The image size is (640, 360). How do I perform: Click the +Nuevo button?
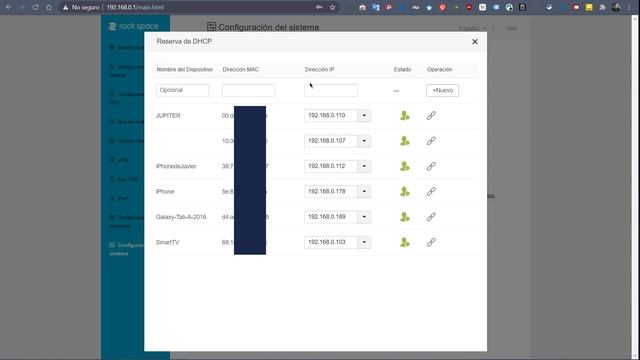click(x=442, y=90)
